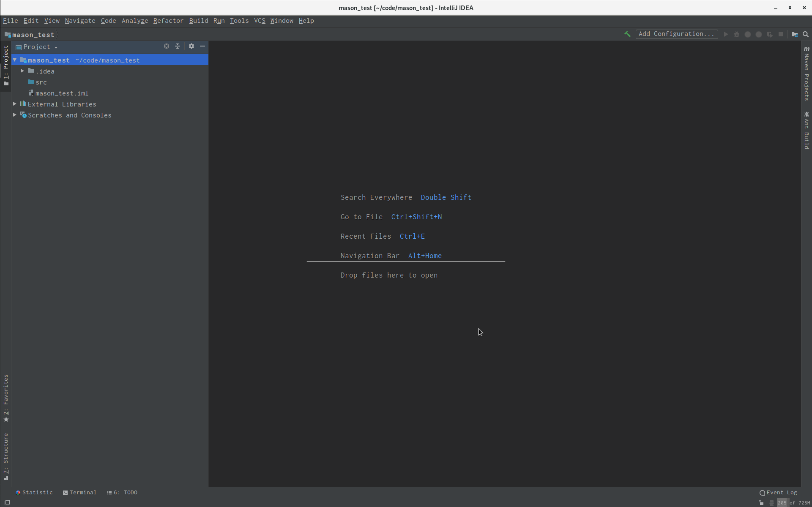
Task: Click the Run play arrow icon
Action: pyautogui.click(x=726, y=34)
